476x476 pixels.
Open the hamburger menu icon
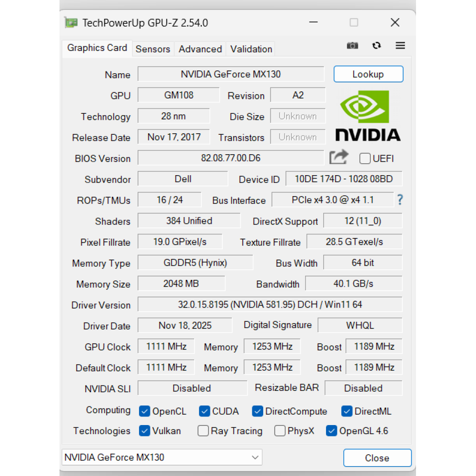pyautogui.click(x=400, y=46)
